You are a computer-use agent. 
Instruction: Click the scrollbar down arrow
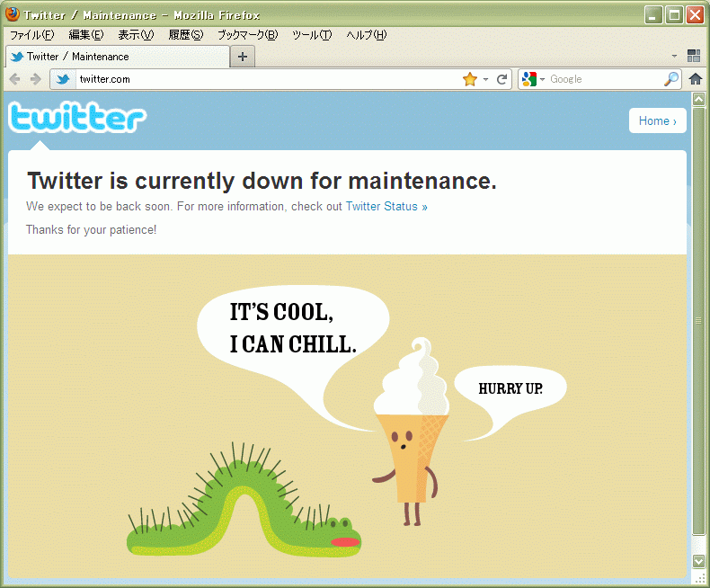pos(698,561)
